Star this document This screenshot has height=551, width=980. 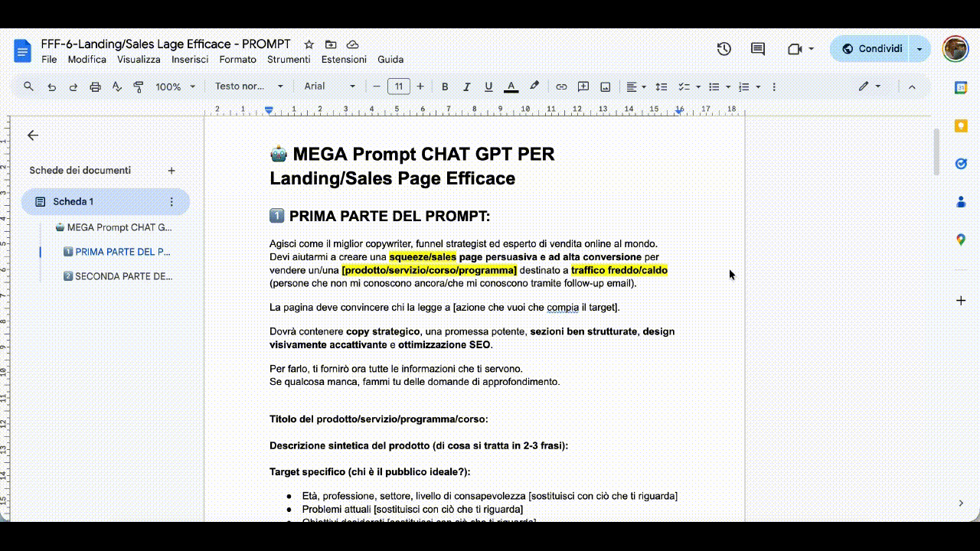pos(309,44)
